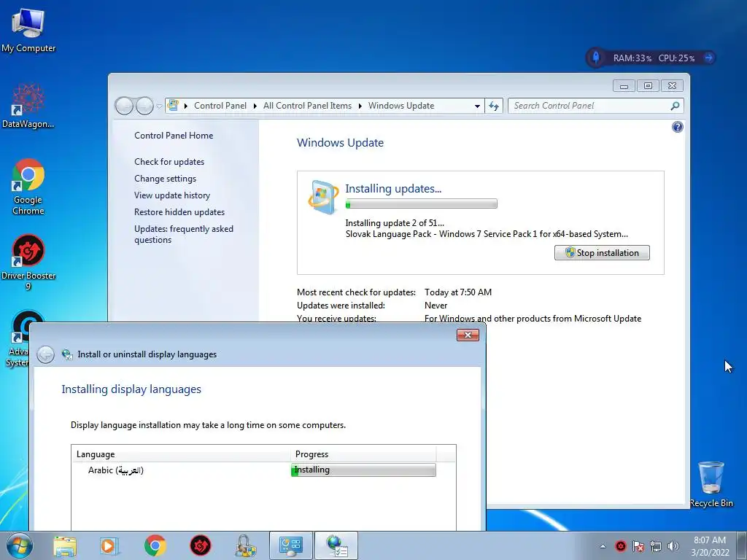Open the DataWagon desktop shortcut

click(28, 106)
